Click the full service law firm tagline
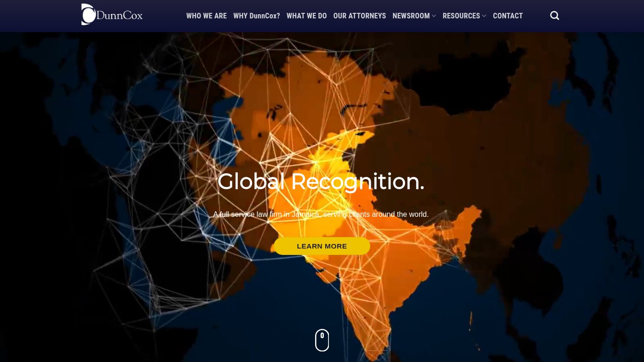 (321, 214)
